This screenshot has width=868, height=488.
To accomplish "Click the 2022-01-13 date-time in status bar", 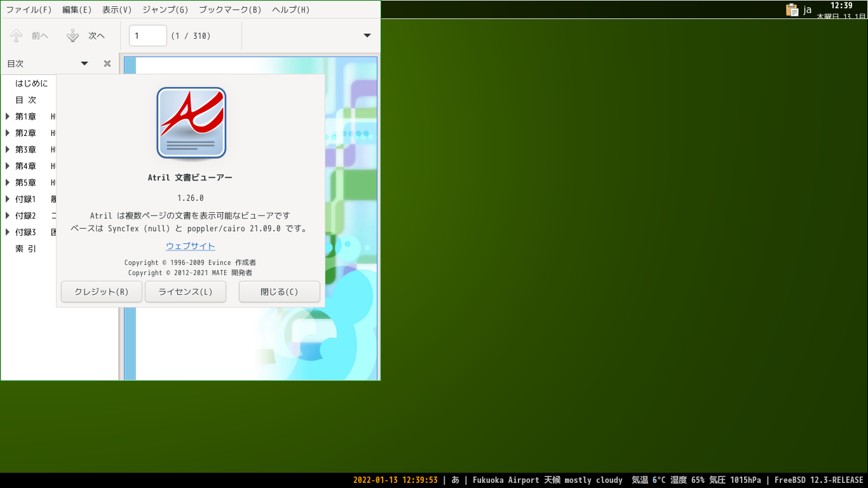I will coord(395,480).
